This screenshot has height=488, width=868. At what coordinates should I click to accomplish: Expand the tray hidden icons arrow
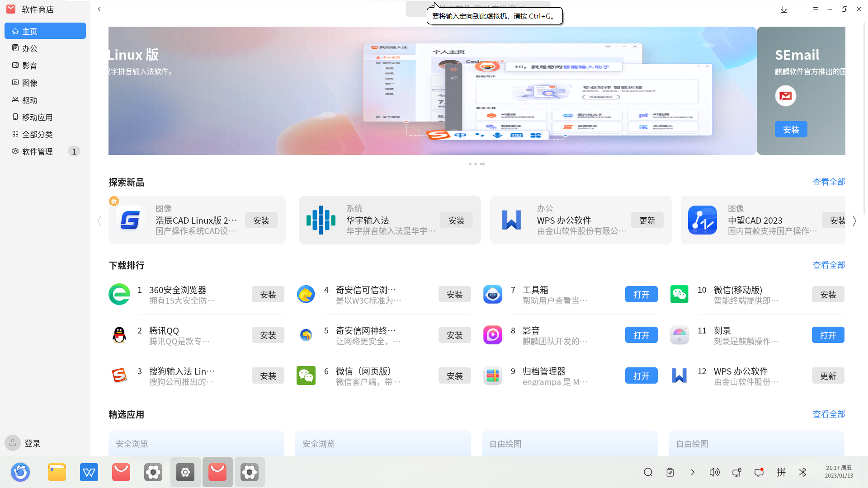pos(693,472)
